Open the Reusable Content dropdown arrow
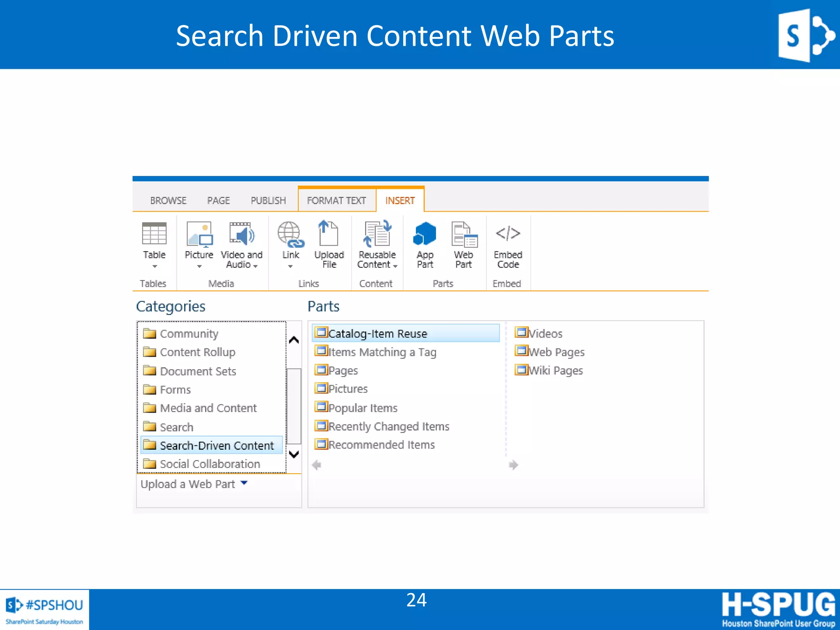The height and width of the screenshot is (630, 840). tap(395, 266)
